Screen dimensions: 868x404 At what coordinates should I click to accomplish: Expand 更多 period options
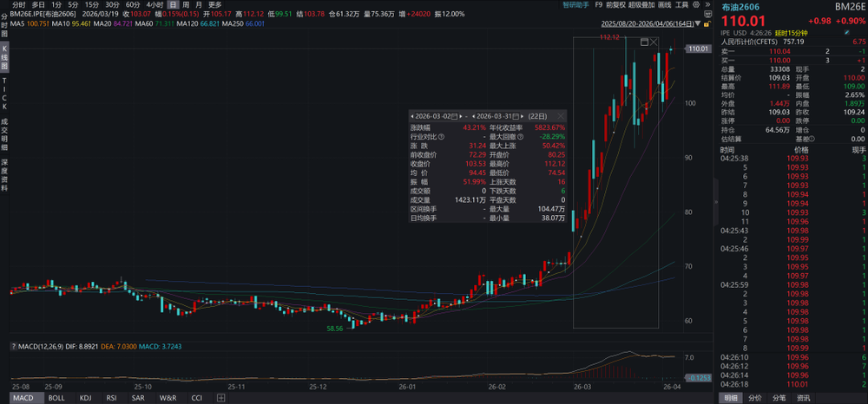[215, 4]
